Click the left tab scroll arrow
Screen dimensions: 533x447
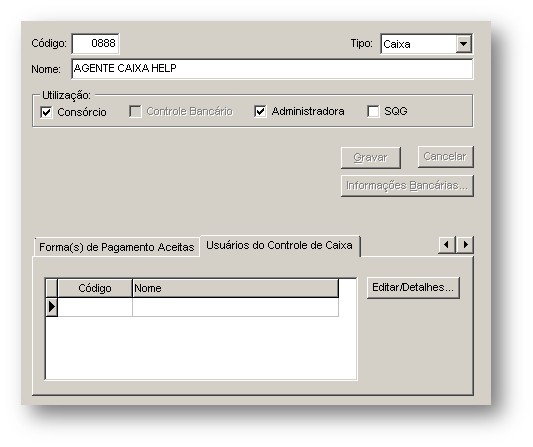coord(447,245)
